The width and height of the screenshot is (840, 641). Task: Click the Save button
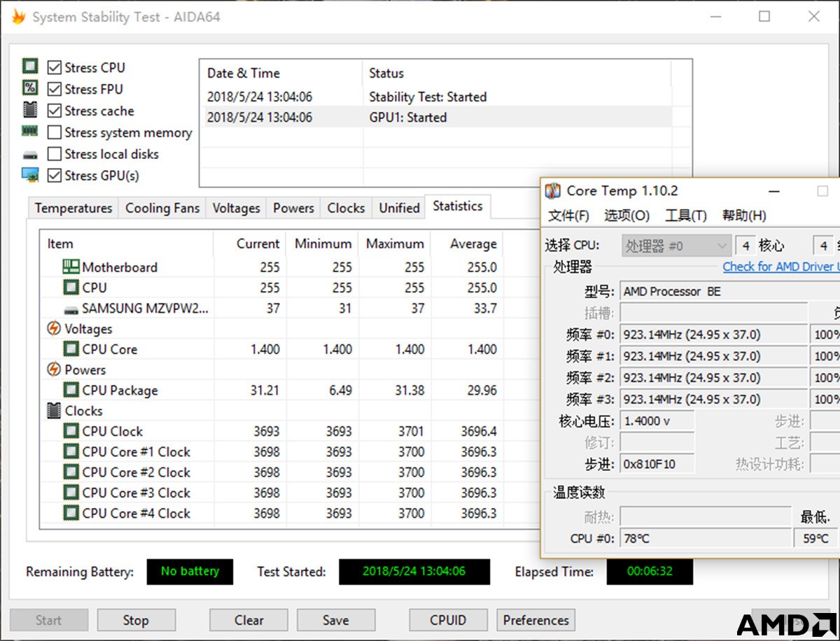(336, 620)
